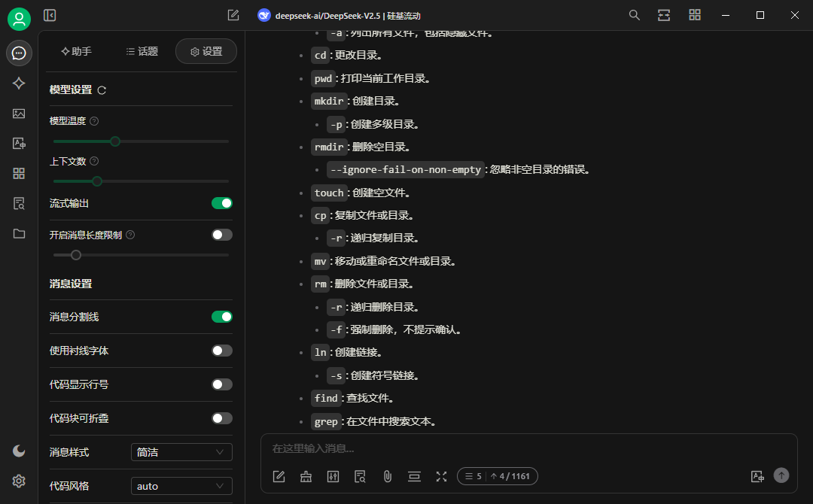Viewport: 813px width, 504px height.
Task: Open the agents sparkle sidebar icon
Action: point(19,83)
